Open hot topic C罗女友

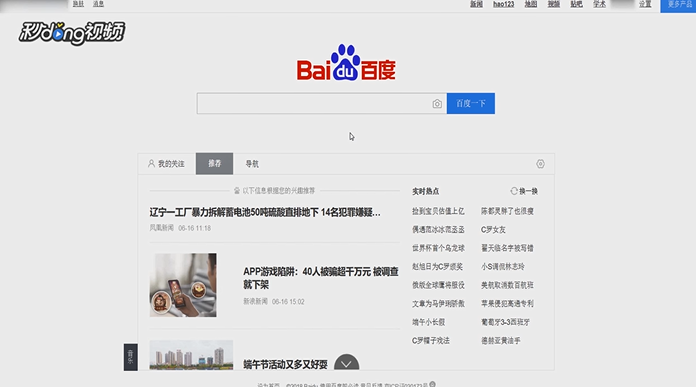pyautogui.click(x=493, y=229)
